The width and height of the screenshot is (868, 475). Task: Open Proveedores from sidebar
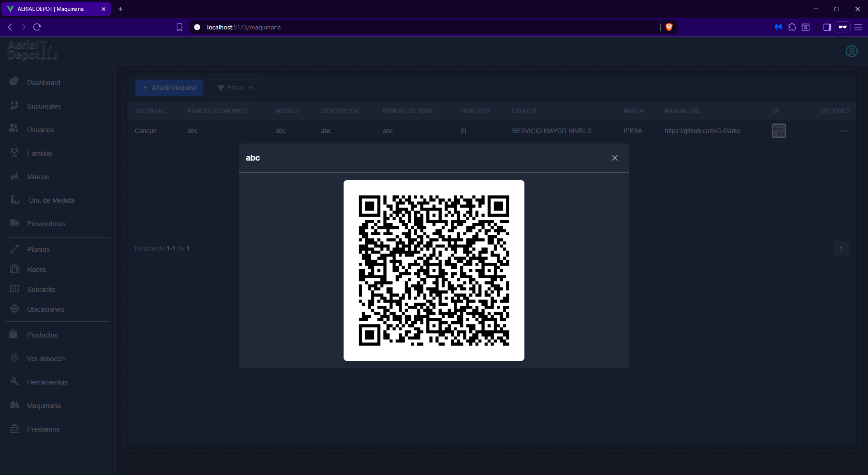46,224
